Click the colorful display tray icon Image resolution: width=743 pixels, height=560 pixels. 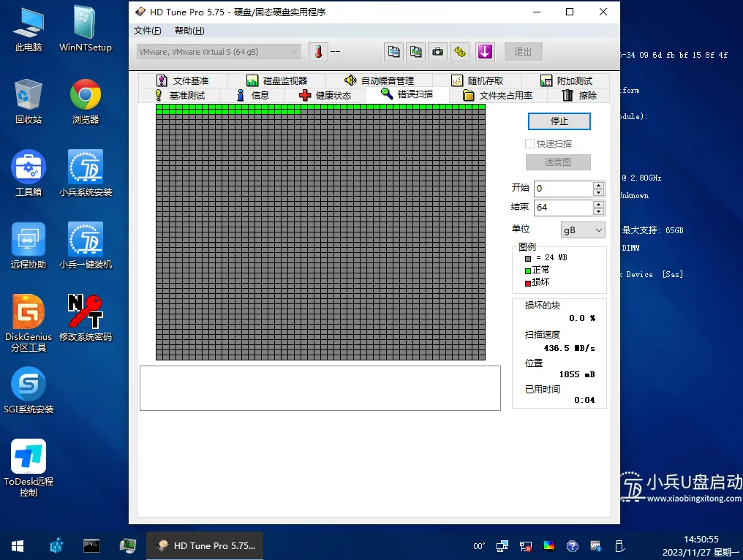[x=549, y=546]
